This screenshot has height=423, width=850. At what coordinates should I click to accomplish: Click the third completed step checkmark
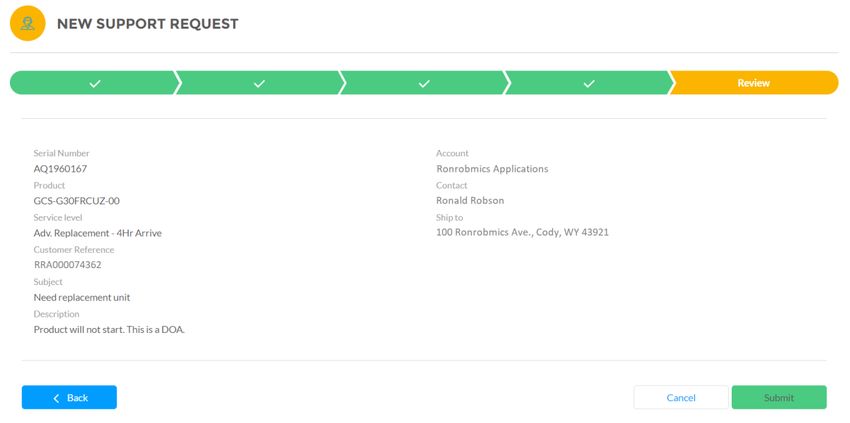pyautogui.click(x=424, y=84)
